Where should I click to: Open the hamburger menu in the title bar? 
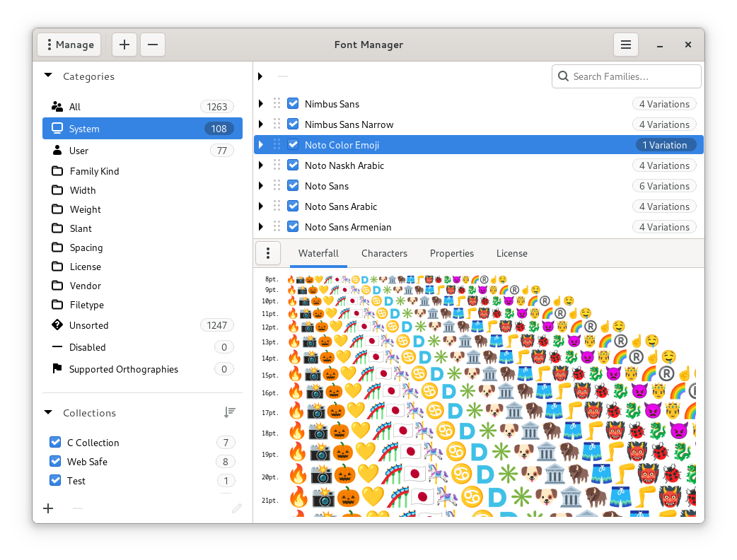625,45
